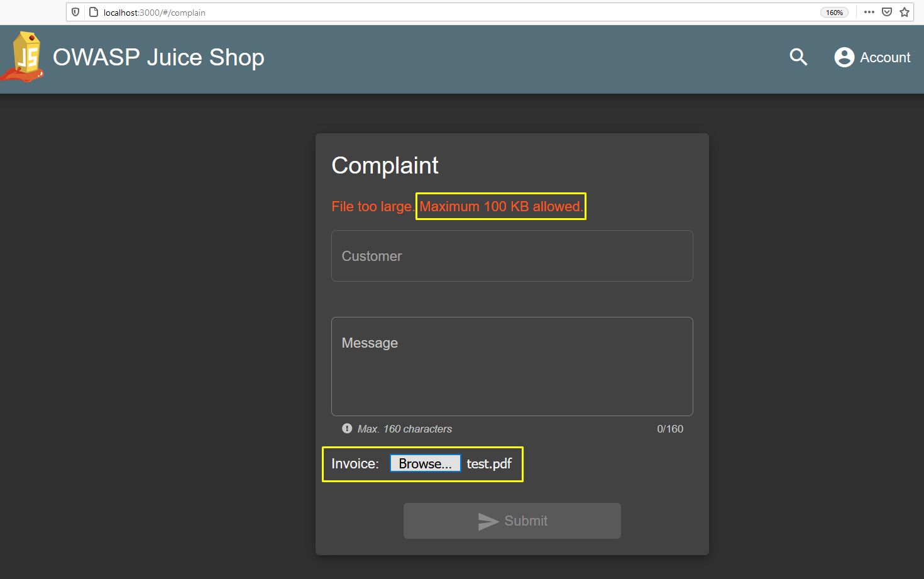Click the 160% zoom indicator
Image resolution: width=924 pixels, height=579 pixels.
pyautogui.click(x=834, y=12)
